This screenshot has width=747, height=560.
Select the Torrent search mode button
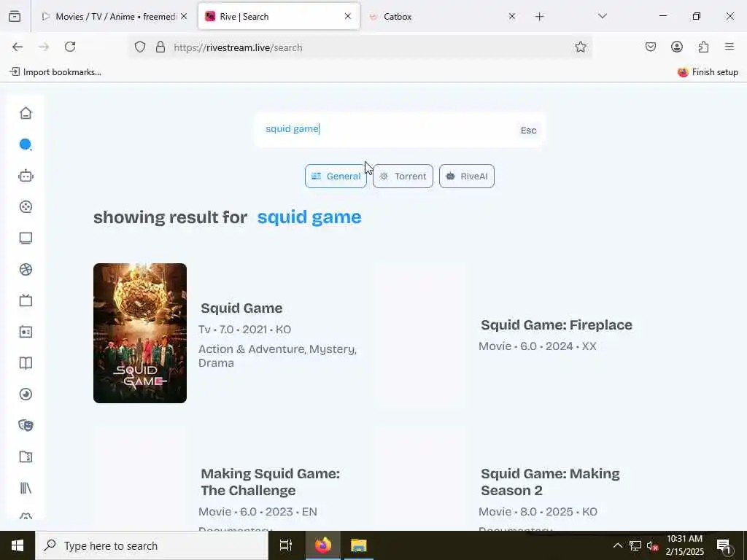(403, 176)
